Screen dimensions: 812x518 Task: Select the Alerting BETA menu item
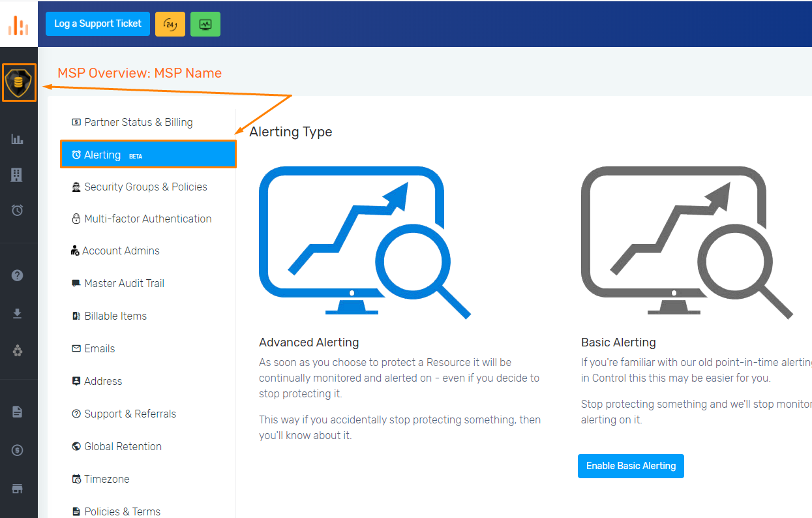[148, 155]
